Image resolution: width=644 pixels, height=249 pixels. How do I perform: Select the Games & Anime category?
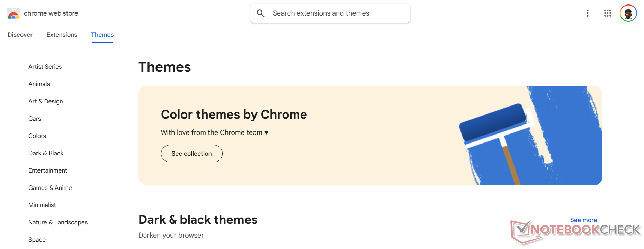[x=50, y=188]
